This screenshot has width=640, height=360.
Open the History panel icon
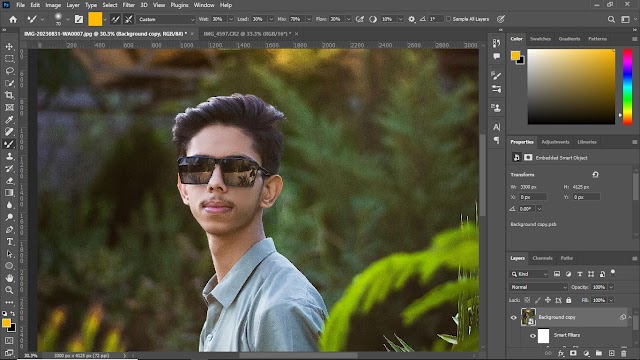[496, 43]
